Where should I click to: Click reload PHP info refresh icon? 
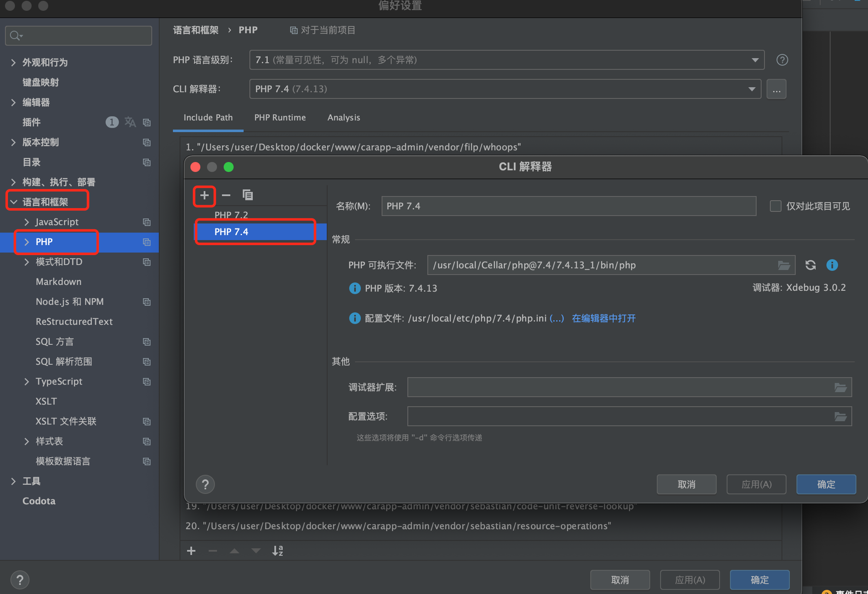tap(810, 265)
